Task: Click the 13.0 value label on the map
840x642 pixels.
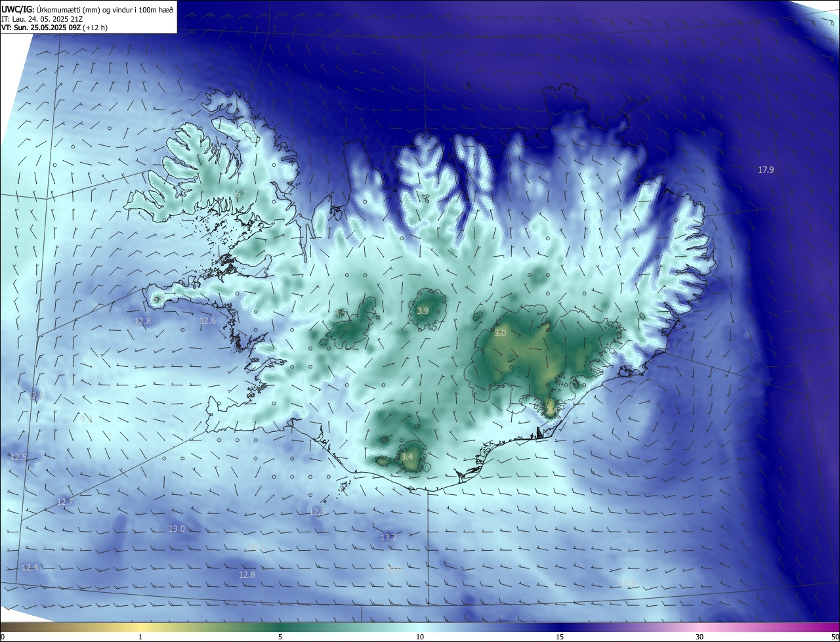Action: [177, 529]
